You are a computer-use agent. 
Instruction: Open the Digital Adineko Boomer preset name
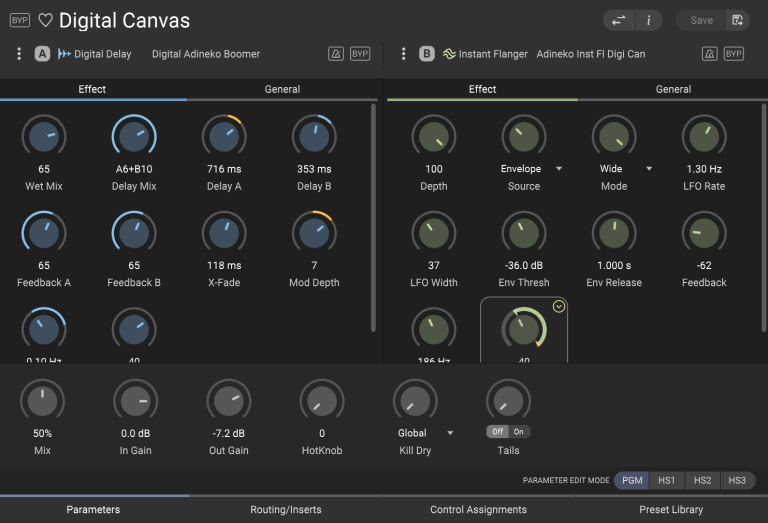pos(206,54)
